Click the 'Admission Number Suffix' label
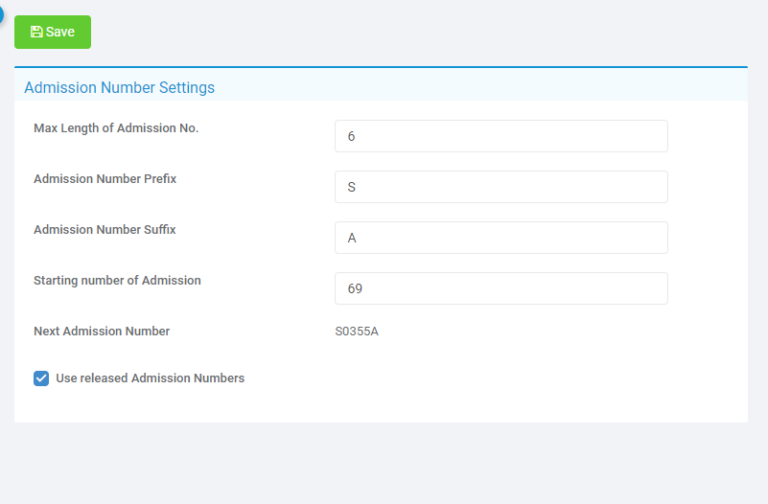 tap(105, 229)
